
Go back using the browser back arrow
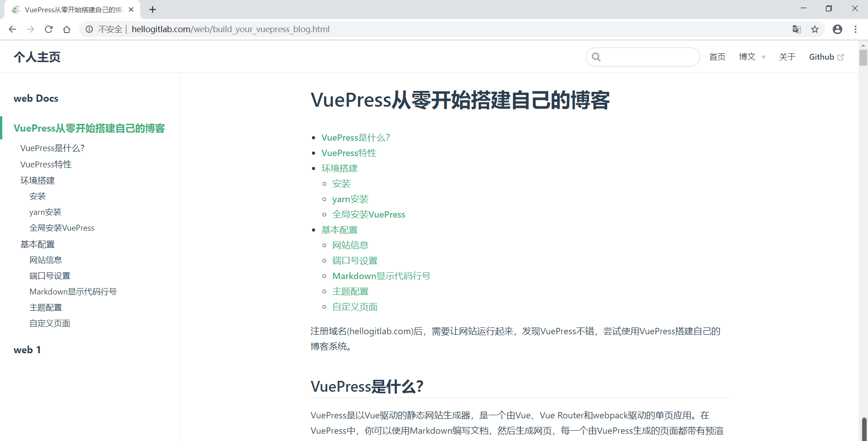point(12,29)
